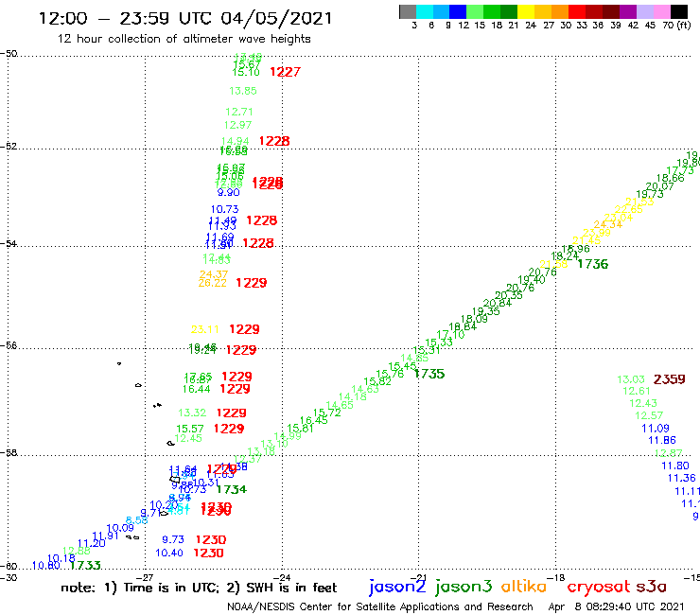The image size is (700, 615).
Task: Click the wave height value '20.07'
Action: point(660,186)
